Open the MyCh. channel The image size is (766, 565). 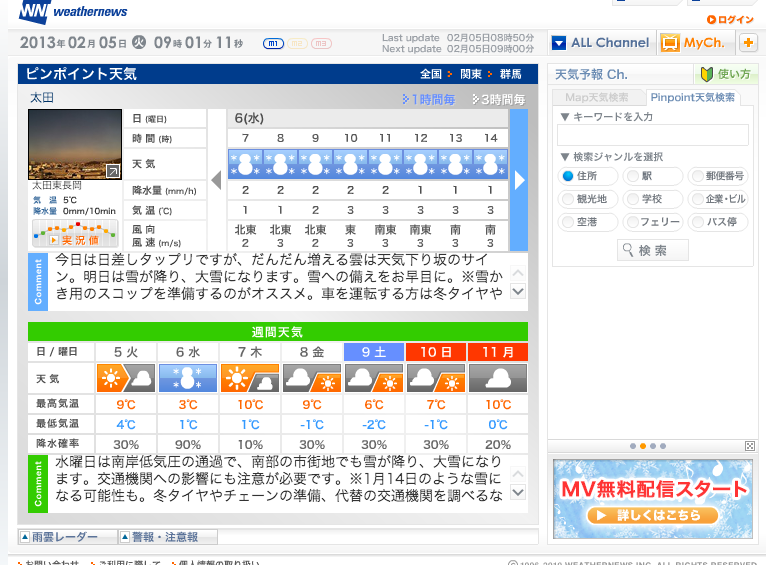695,43
